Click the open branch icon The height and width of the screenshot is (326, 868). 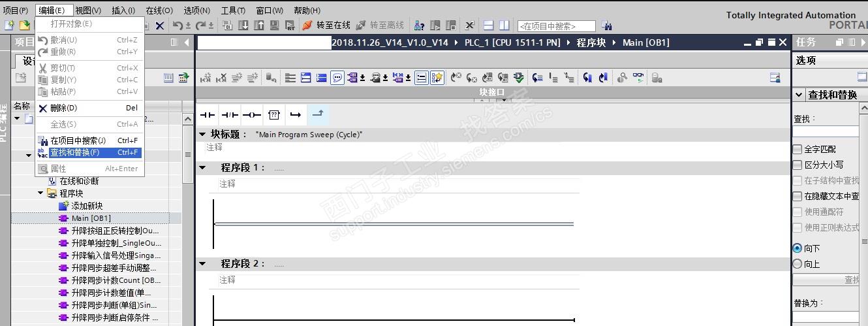pos(296,115)
